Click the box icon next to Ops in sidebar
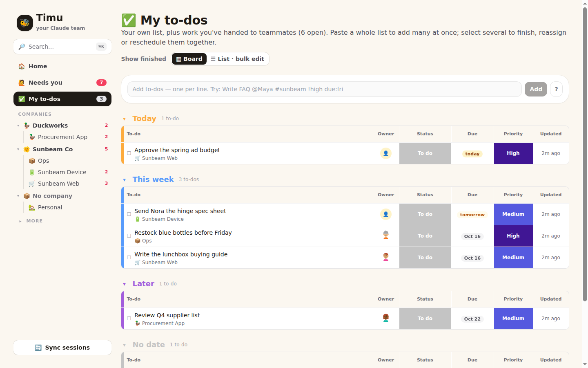 (32, 161)
